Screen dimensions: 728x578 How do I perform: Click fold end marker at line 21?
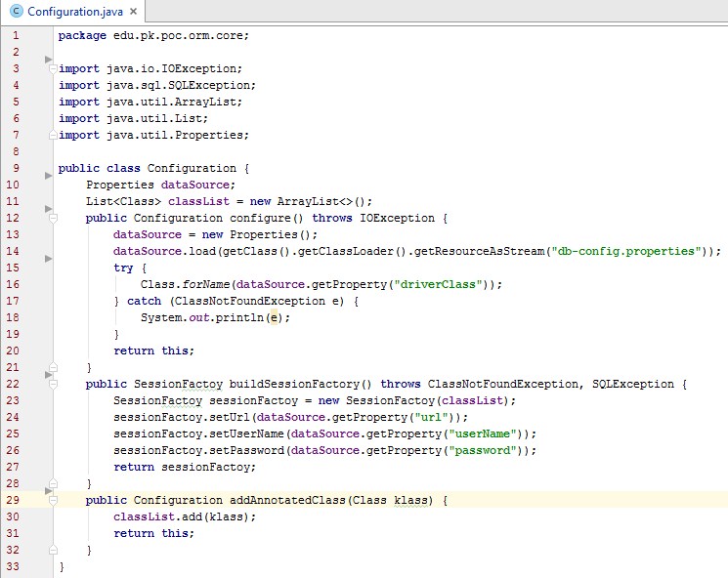coord(53,367)
